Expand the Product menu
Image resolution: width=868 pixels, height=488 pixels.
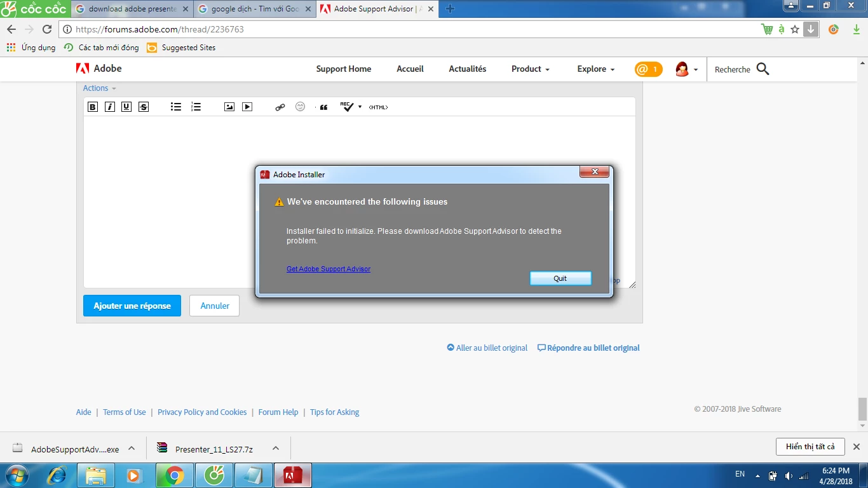[x=531, y=69]
